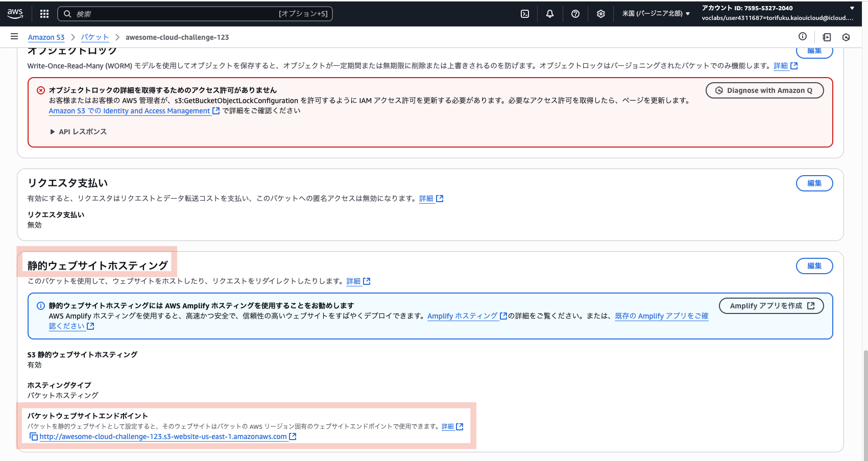This screenshot has height=461, width=868.
Task: Open the region selector 米国 (バージニア北部)
Action: click(656, 14)
